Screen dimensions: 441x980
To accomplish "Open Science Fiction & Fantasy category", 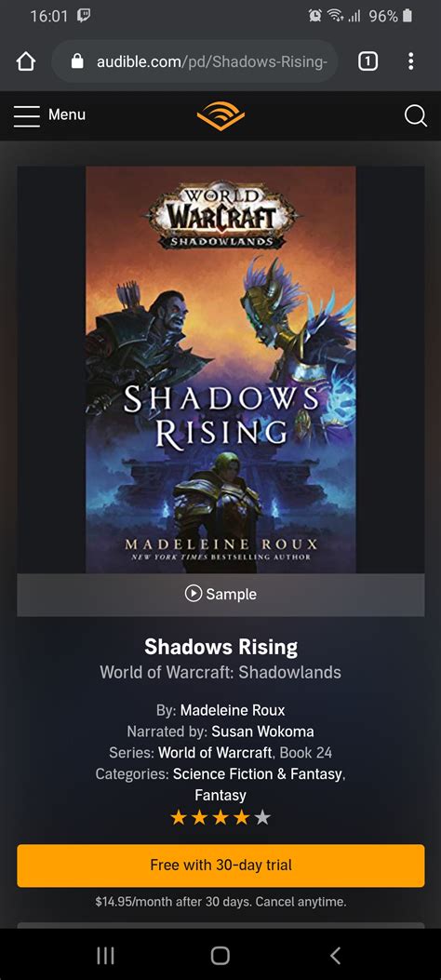I will pos(258,773).
